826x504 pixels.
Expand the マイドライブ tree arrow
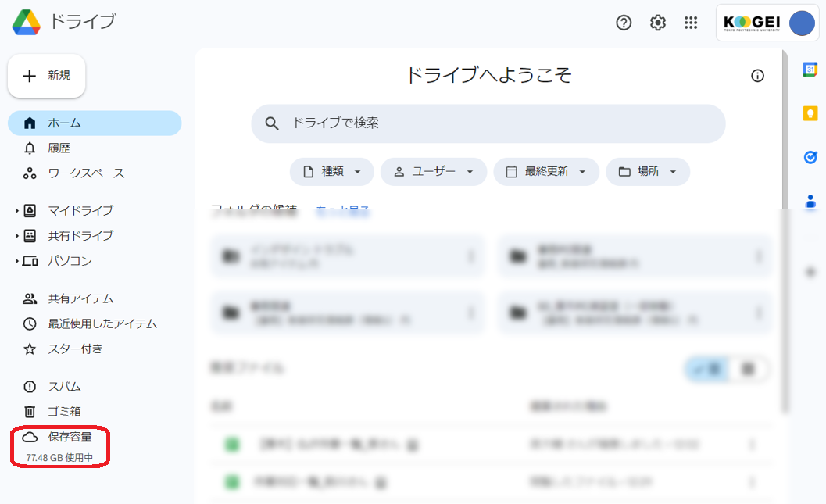17,211
